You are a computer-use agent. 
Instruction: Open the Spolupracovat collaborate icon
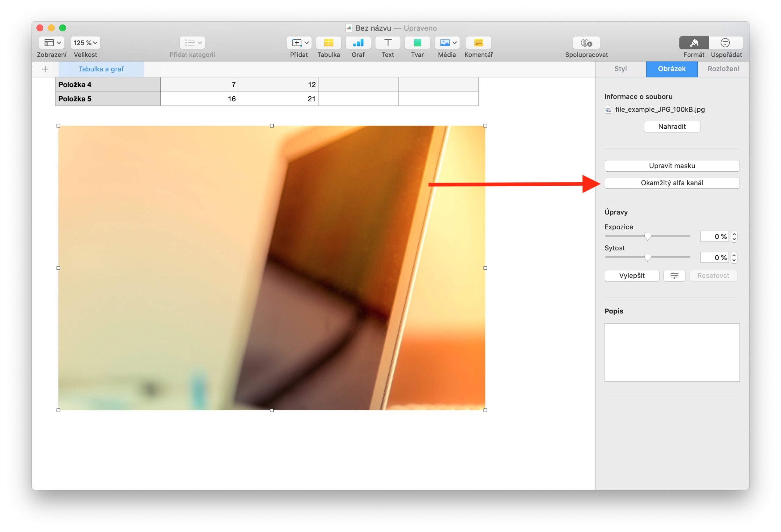click(x=586, y=43)
